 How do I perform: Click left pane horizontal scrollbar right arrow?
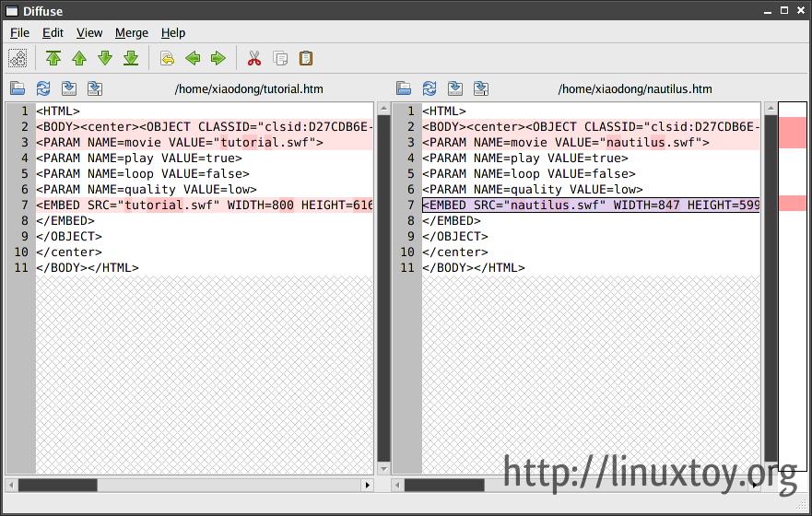click(x=367, y=485)
